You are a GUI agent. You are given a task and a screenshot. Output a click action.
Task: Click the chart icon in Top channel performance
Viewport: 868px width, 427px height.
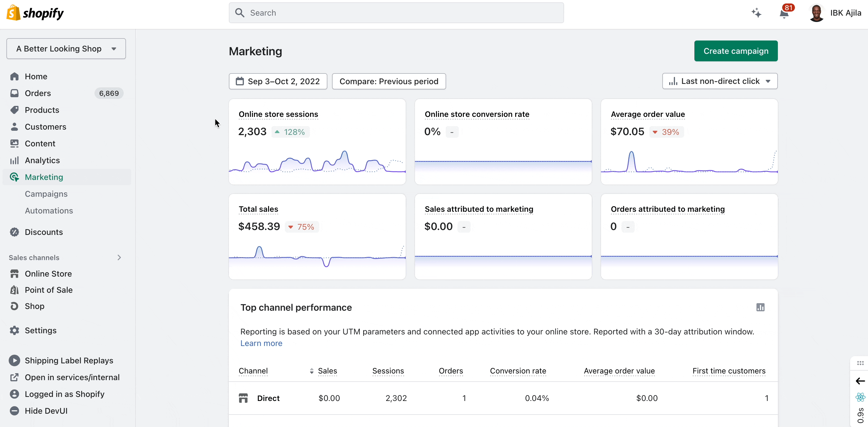pyautogui.click(x=760, y=307)
